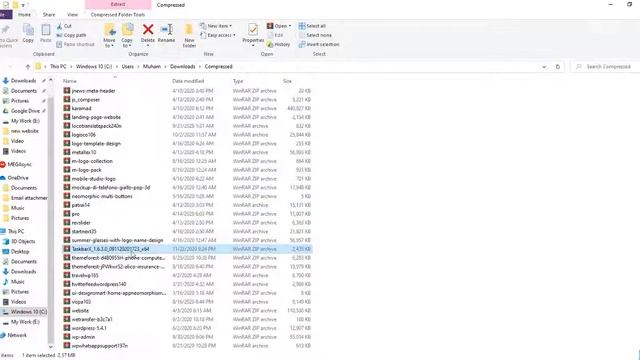This screenshot has width=640, height=360.
Task: Click the red Delete icon
Action: 148,29
